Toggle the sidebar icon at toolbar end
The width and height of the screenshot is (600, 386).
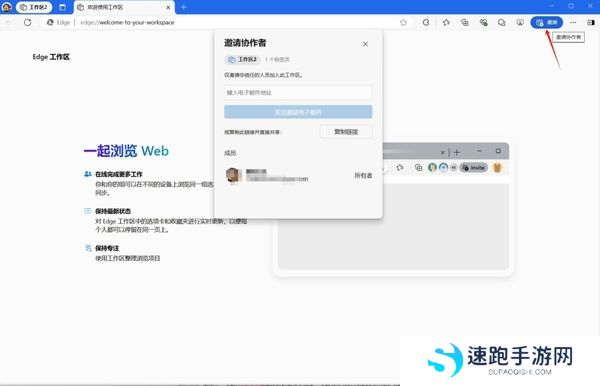click(x=591, y=23)
